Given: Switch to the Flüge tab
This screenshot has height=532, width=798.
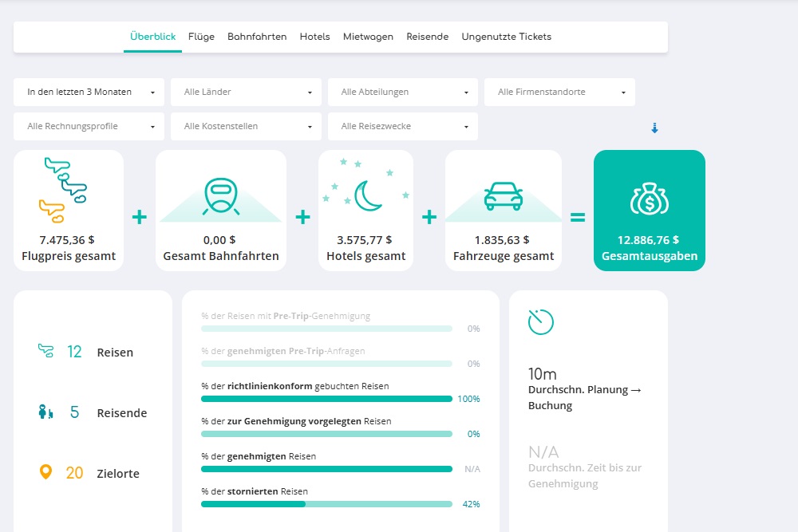Looking at the screenshot, I should point(201,36).
